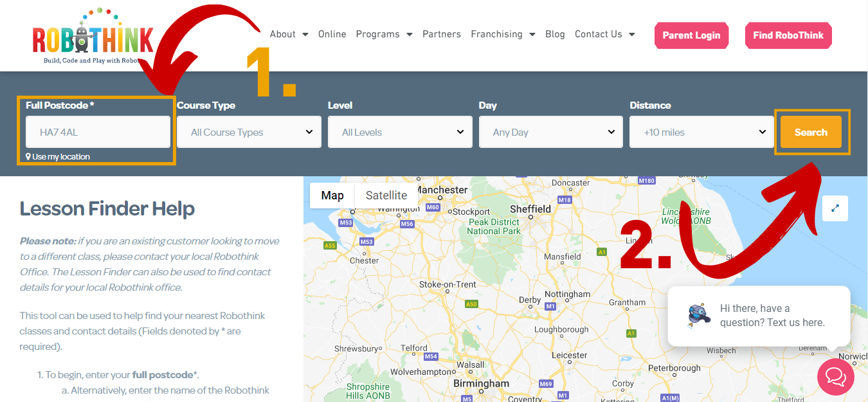Viewport: 868px width, 402px height.
Task: Click the orange Search button
Action: [x=811, y=132]
